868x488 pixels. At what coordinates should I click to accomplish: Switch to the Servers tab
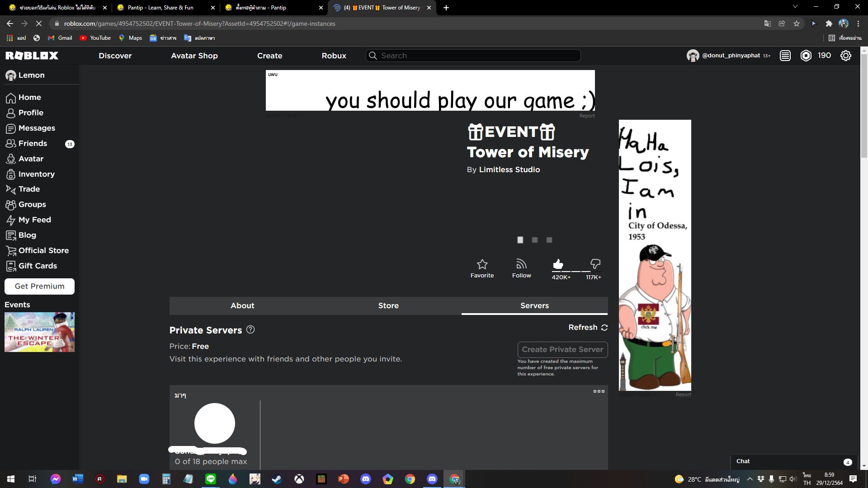[534, 305]
